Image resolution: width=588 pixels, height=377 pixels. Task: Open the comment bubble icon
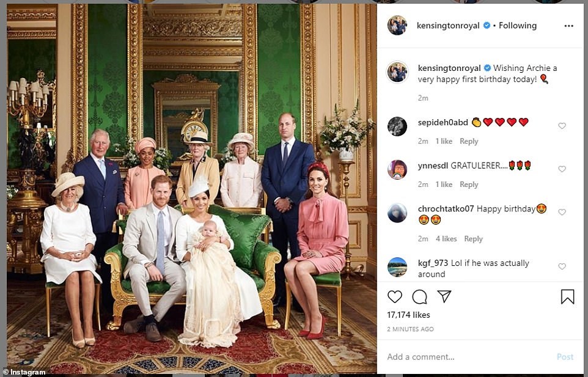click(419, 297)
